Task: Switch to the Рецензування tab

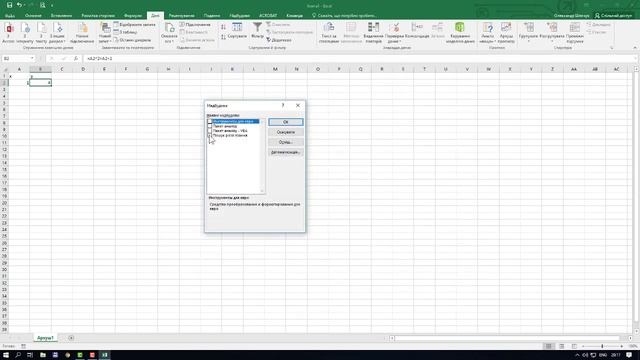Action: pyautogui.click(x=182, y=16)
